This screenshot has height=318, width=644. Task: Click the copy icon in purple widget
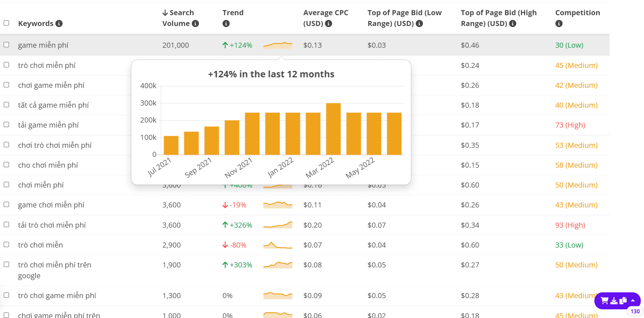click(x=623, y=301)
